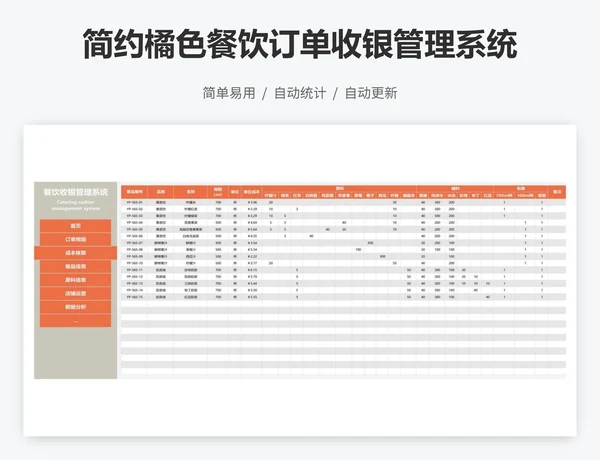Click the last sidebar button with dash

pyautogui.click(x=76, y=321)
